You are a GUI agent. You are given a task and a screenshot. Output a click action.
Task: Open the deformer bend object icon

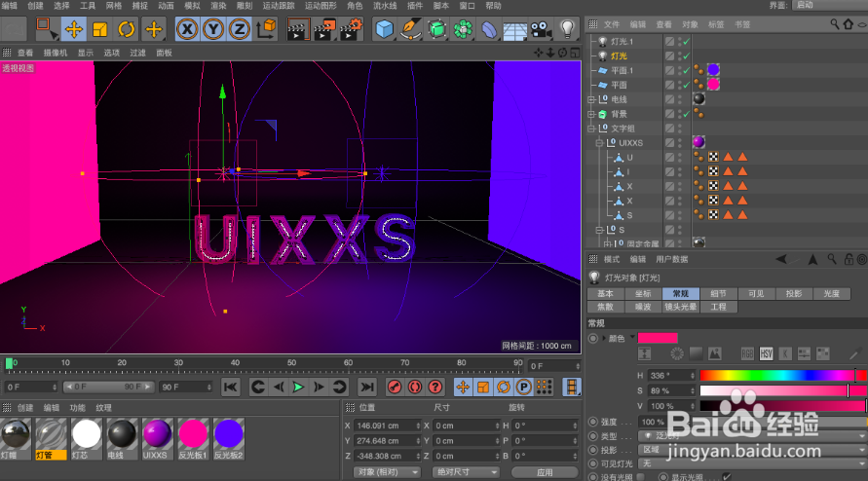489,29
